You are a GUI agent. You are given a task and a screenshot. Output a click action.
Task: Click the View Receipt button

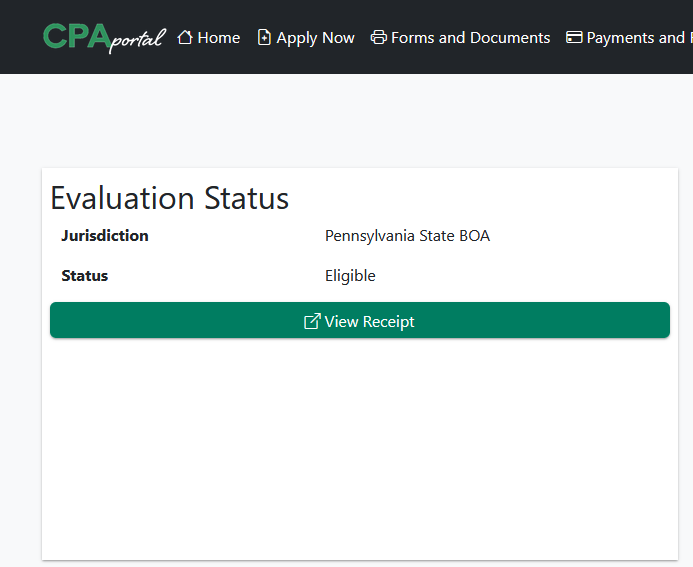click(x=360, y=320)
